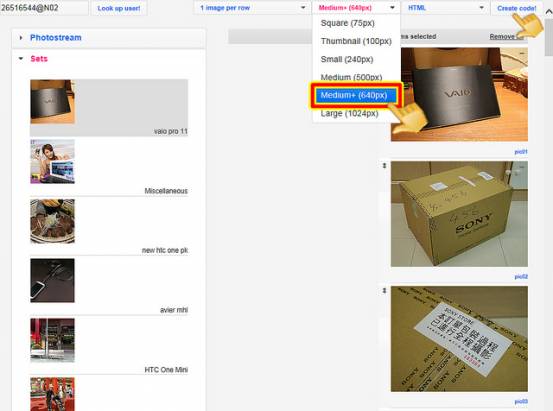Open the new htc one pk set thumbnail

(53, 221)
